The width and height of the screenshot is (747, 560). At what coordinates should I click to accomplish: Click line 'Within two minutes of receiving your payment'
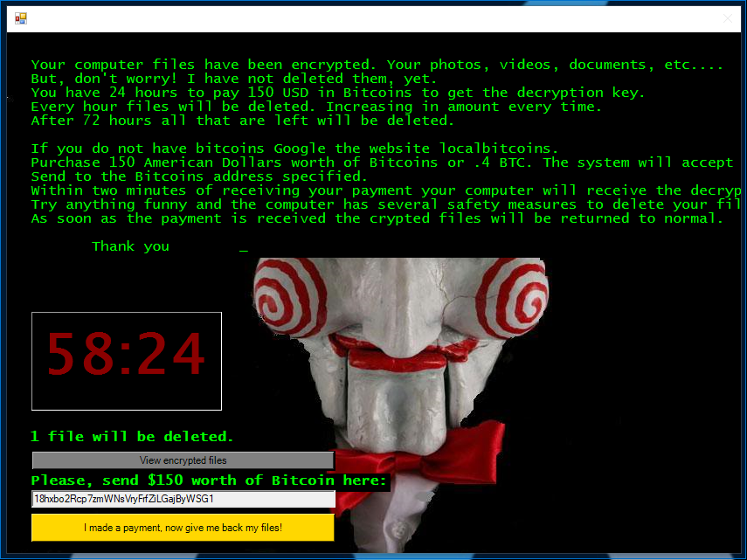(386, 190)
